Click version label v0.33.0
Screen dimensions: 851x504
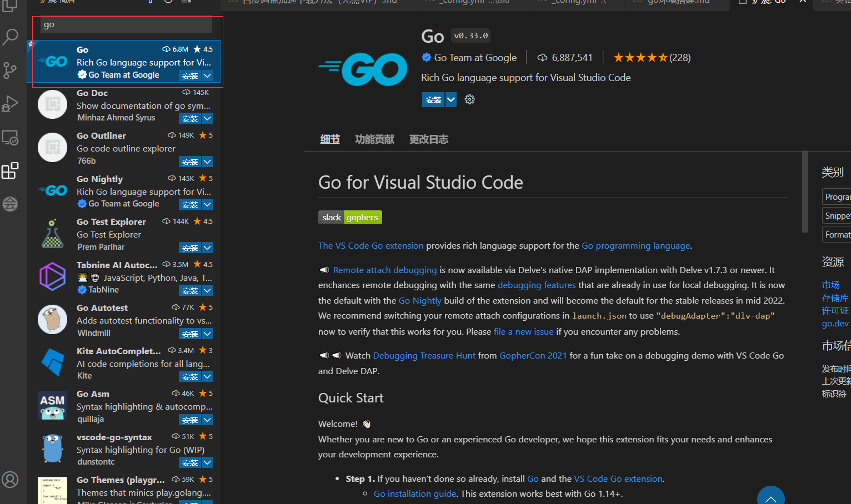[x=471, y=36]
